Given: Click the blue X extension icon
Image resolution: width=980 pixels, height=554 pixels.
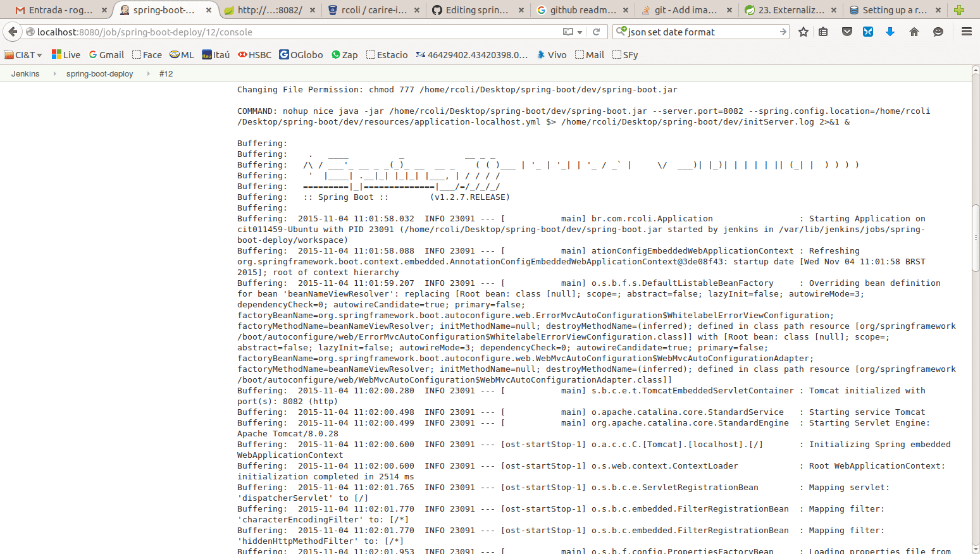Looking at the screenshot, I should click(868, 32).
